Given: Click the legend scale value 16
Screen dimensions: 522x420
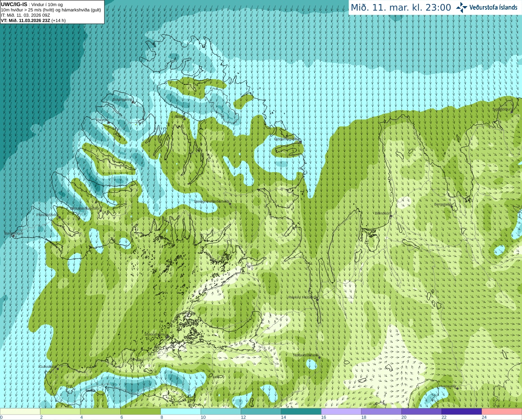Looking at the screenshot, I should [323, 417].
